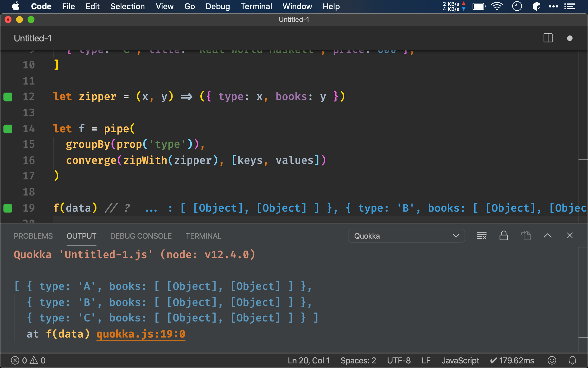Click 'pipe(' on line 14
This screenshot has width=588, height=368.
(119, 129)
